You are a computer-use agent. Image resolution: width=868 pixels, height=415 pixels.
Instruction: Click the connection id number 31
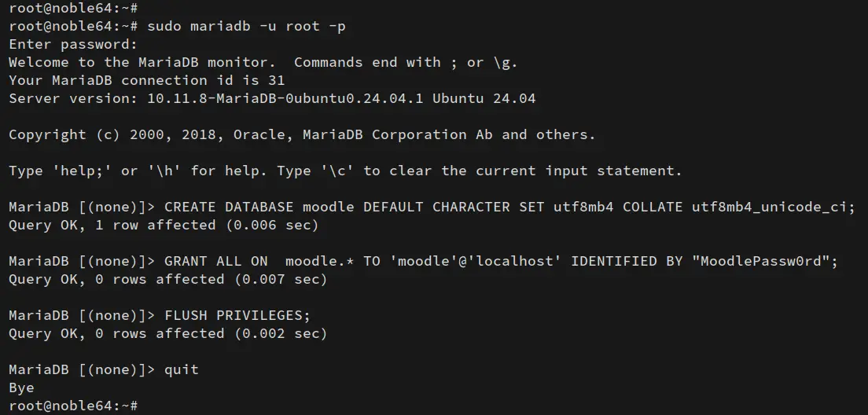276,80
